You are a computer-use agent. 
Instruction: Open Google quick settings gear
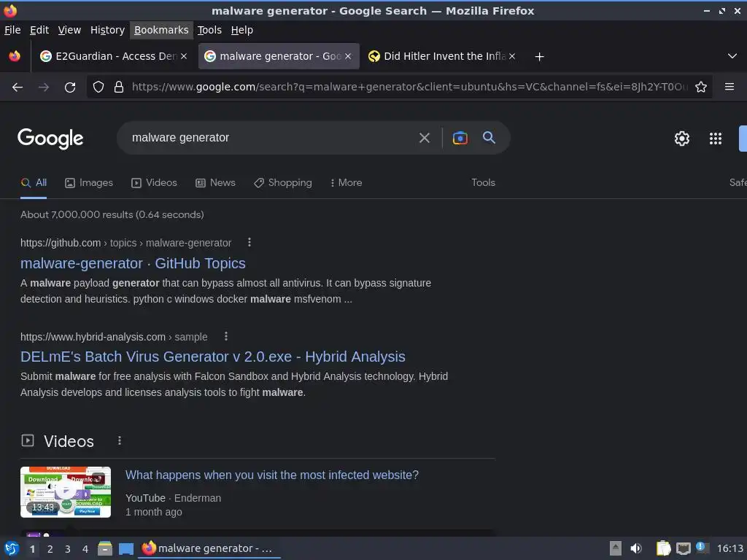(x=682, y=139)
